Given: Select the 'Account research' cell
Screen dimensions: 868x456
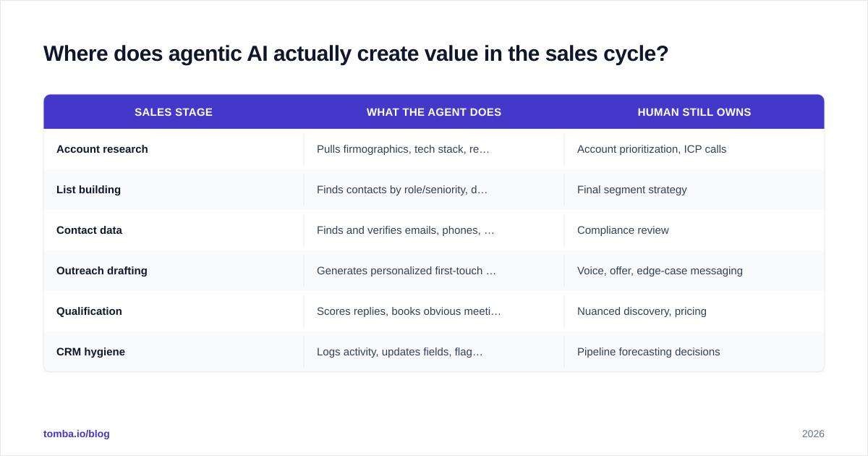Looking at the screenshot, I should 174,149.
